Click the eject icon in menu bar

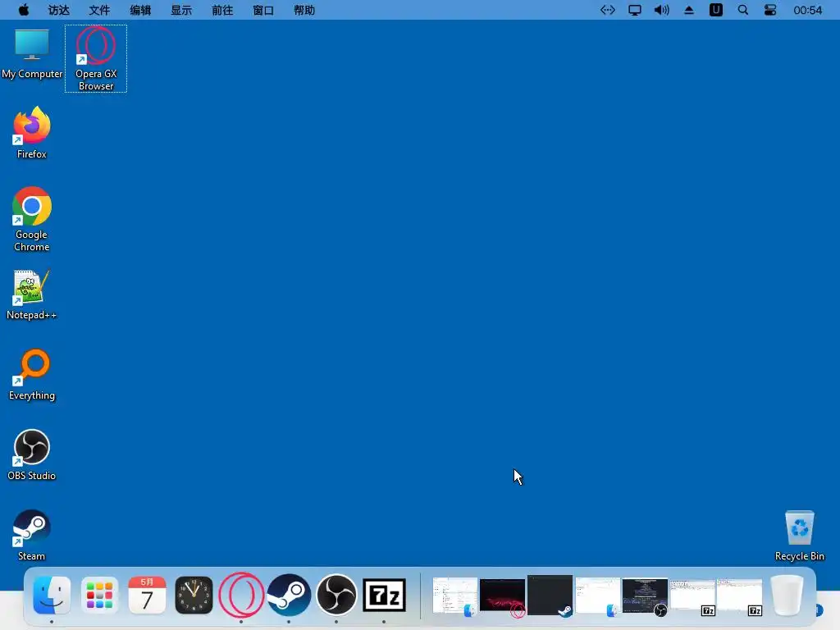click(x=689, y=10)
